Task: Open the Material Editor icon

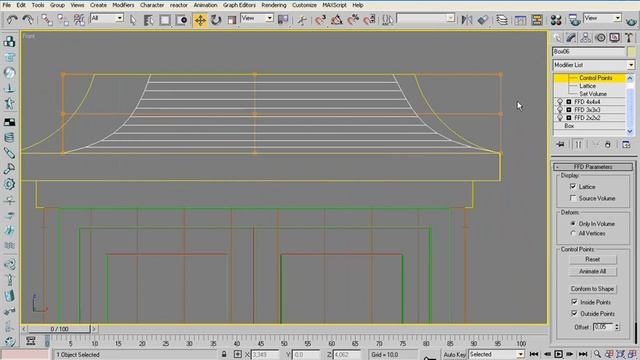Action: pyautogui.click(x=556, y=20)
